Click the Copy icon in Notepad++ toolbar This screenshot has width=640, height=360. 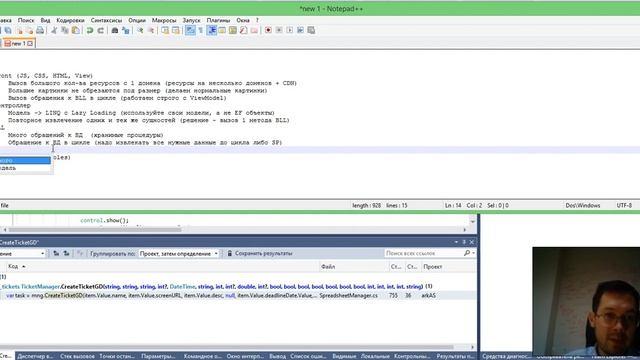tap(64, 30)
